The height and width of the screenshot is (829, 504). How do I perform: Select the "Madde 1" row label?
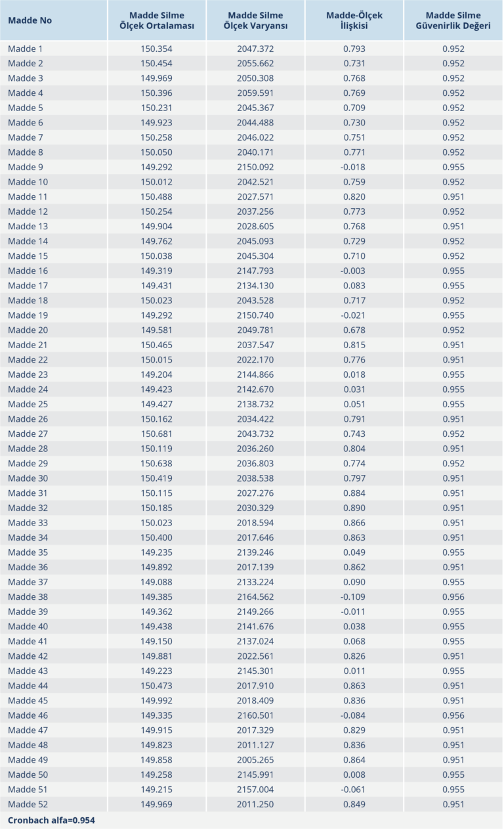pyautogui.click(x=26, y=49)
